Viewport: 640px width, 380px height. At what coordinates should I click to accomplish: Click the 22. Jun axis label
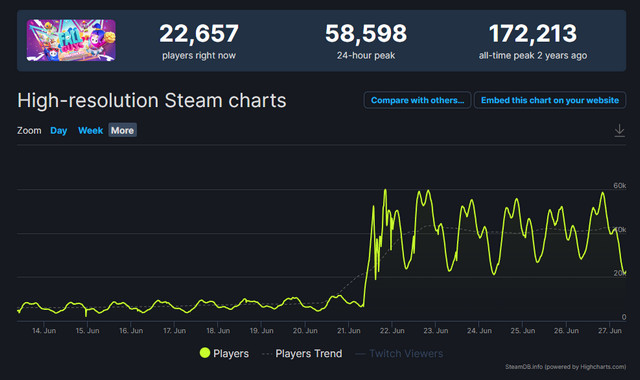[392, 331]
